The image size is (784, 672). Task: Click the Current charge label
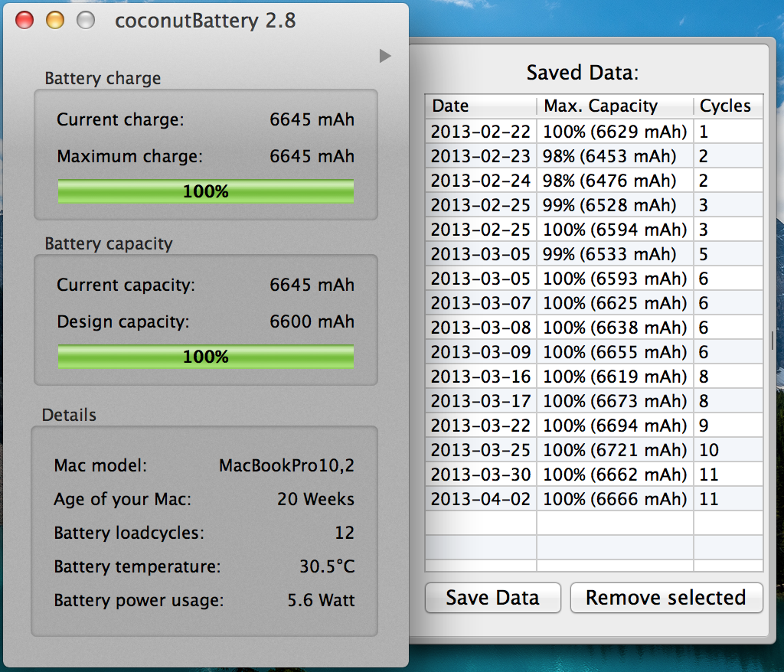(x=120, y=119)
